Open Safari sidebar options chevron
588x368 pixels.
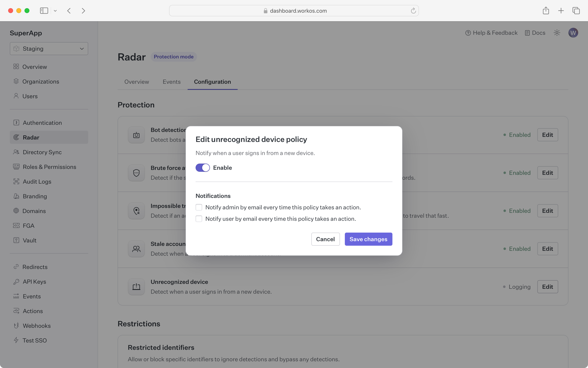pyautogui.click(x=55, y=11)
